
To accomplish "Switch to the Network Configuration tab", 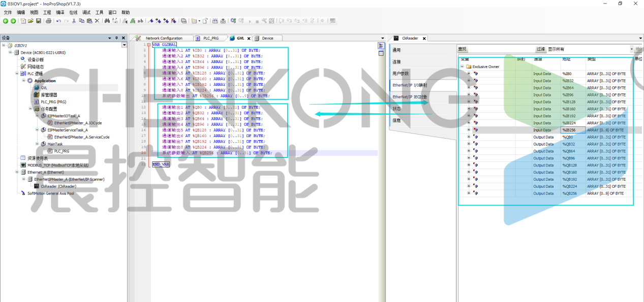I will tap(163, 38).
